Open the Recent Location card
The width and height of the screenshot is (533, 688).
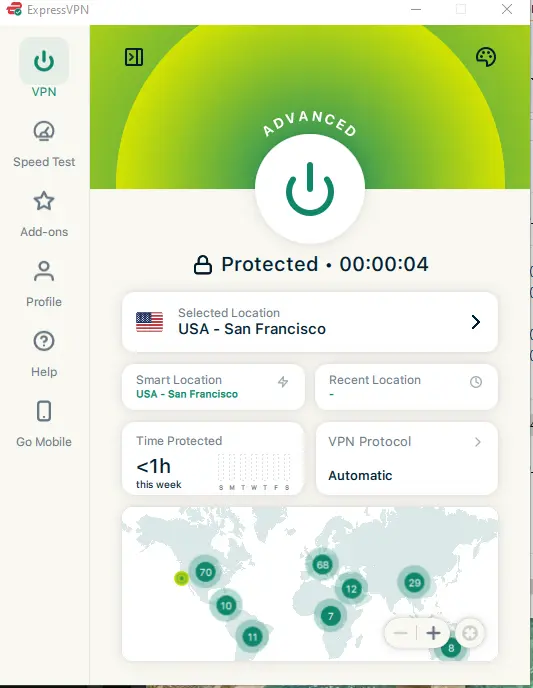(406, 387)
